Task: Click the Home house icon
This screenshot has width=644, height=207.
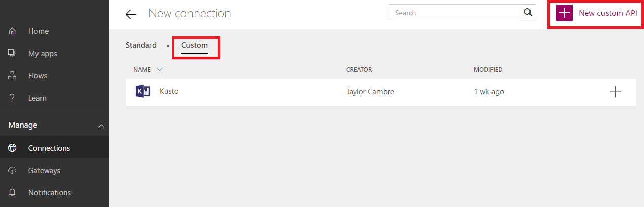Action: coord(13,31)
